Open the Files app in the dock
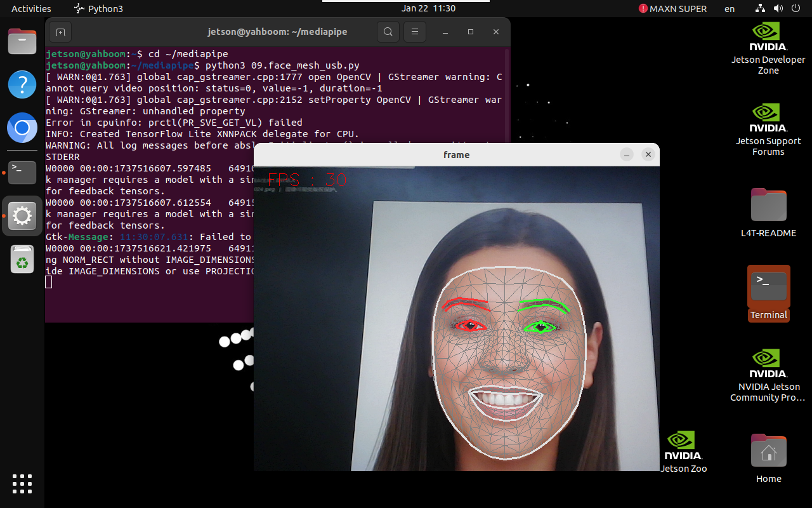812x508 pixels. 22,41
